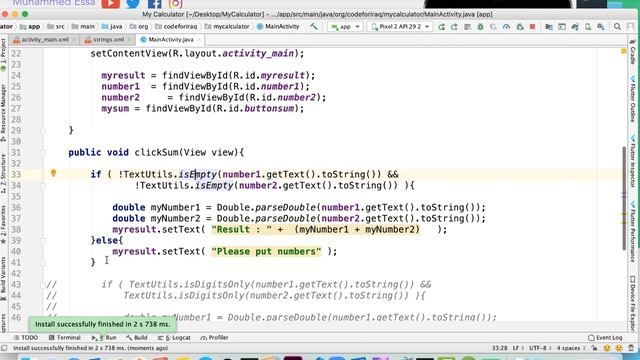The image size is (640, 360).
Task: Click the Twitter icon in the banner
Action: click(133, 4)
